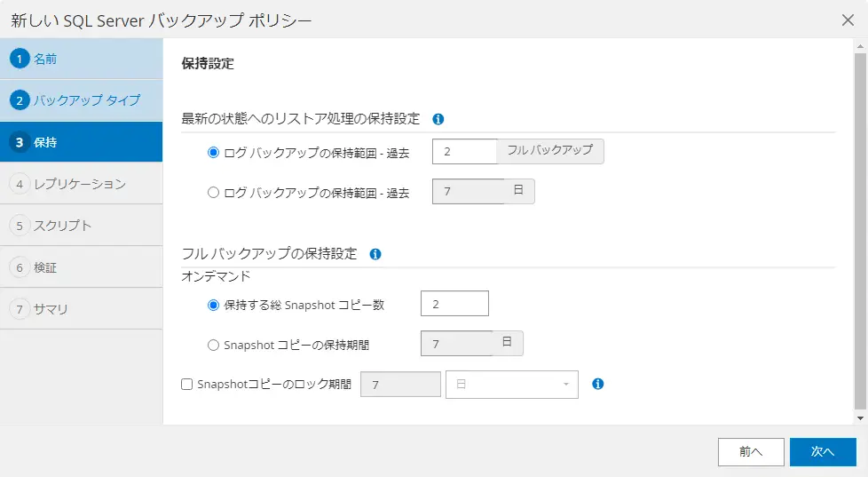Viewport: 868px width, 477px height.
Task: Click the dialog's vertical scrollbar
Action: tap(860, 232)
